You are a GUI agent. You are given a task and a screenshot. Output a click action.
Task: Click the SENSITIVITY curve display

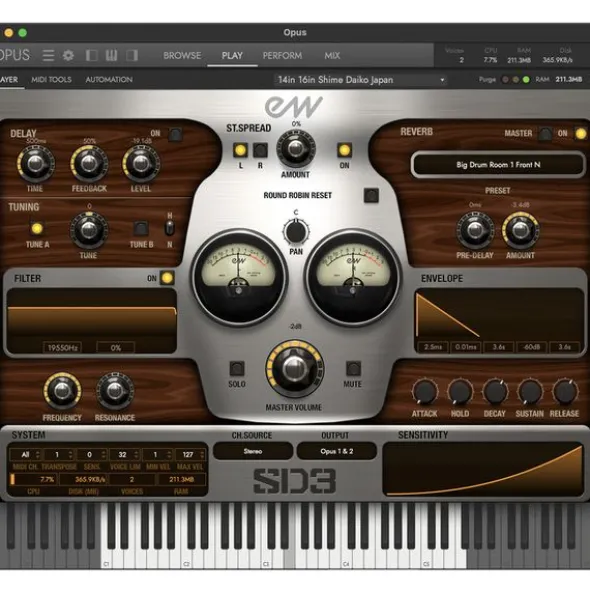tap(484, 469)
